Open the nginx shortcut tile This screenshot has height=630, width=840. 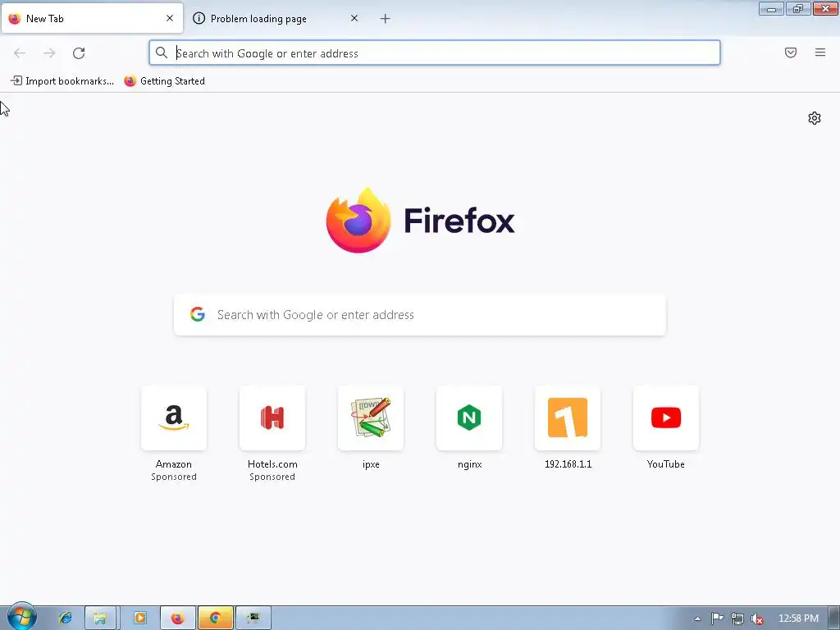[469, 418]
